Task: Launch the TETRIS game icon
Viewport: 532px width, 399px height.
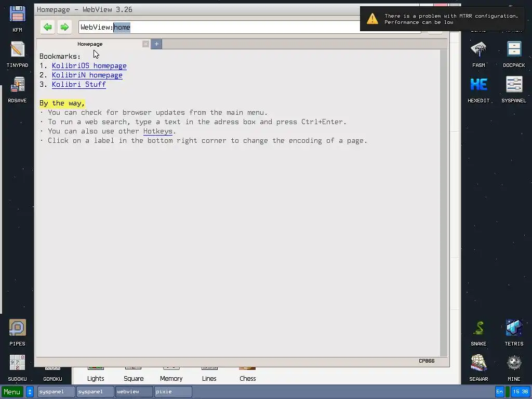Action: pyautogui.click(x=514, y=332)
